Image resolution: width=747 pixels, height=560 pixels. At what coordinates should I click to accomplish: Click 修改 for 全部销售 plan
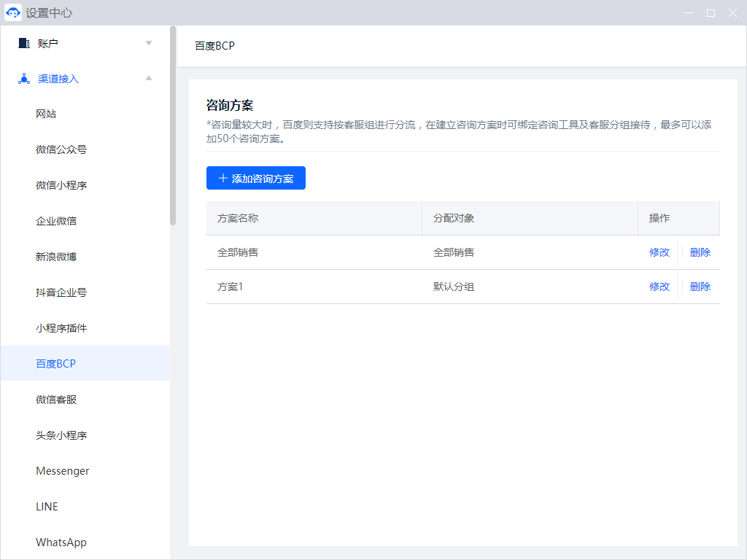point(659,252)
